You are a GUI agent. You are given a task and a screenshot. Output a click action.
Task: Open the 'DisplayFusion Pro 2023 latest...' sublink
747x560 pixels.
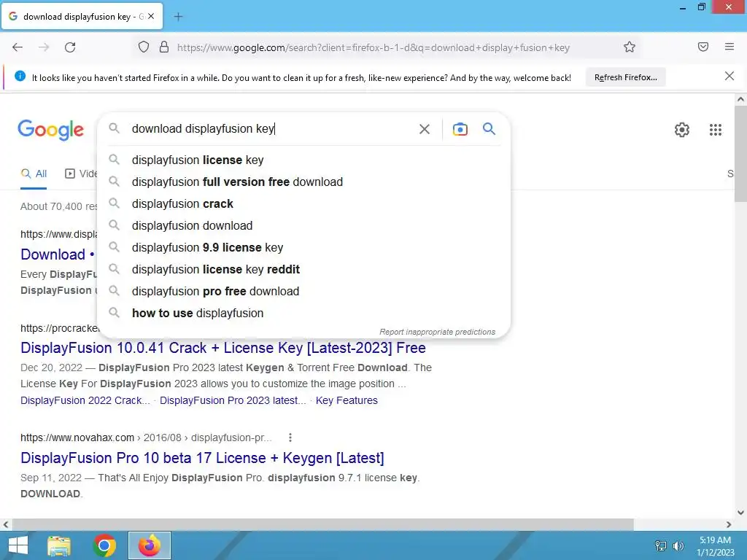(x=233, y=400)
